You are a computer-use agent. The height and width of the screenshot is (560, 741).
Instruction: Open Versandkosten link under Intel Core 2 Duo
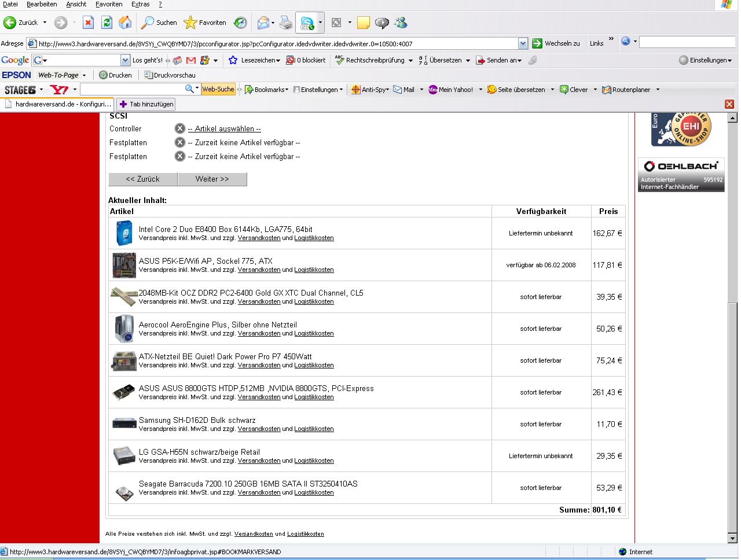tap(259, 238)
